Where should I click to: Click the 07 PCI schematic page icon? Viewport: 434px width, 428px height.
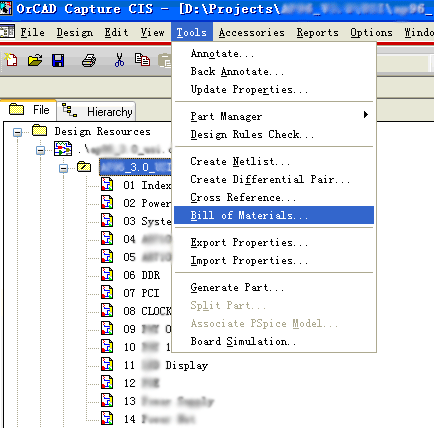107,293
